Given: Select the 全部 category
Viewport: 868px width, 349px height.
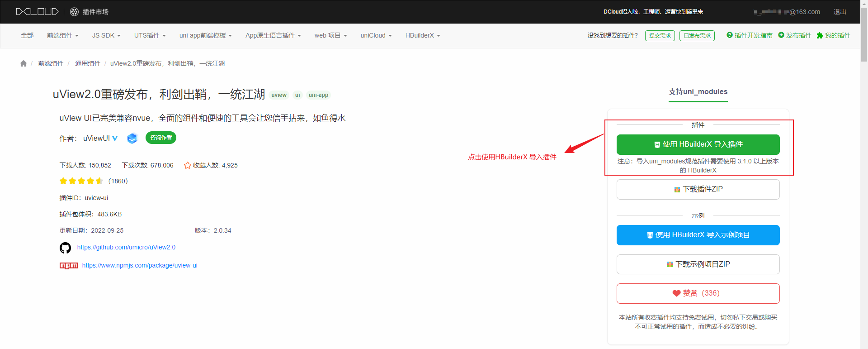Looking at the screenshot, I should coord(27,35).
